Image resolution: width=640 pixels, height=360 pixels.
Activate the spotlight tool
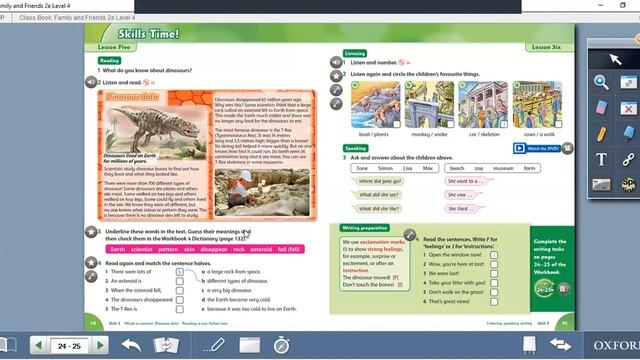(629, 184)
